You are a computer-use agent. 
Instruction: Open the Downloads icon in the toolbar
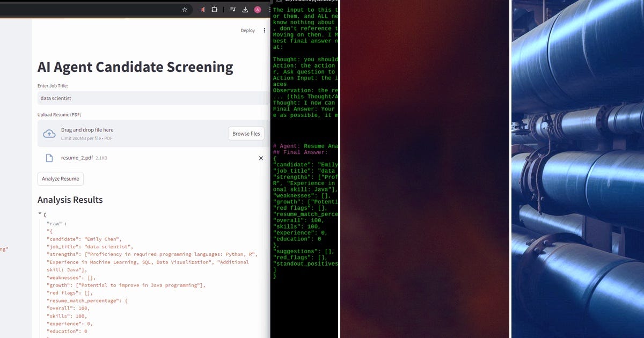pos(245,9)
